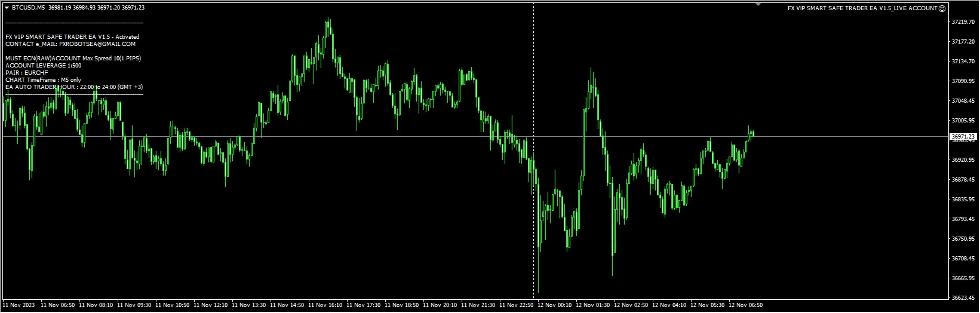Click the 37005.95 price axis label
The width and height of the screenshot is (980, 313).
[964, 121]
